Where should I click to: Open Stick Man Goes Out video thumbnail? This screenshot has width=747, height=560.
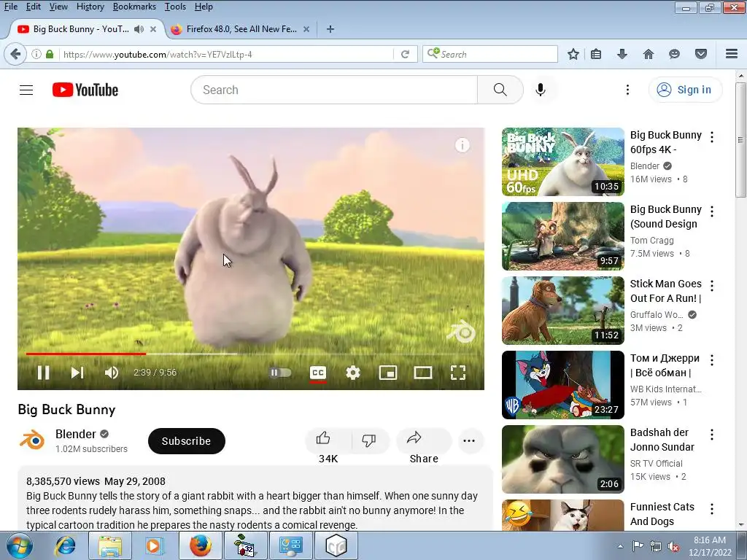[562, 311]
